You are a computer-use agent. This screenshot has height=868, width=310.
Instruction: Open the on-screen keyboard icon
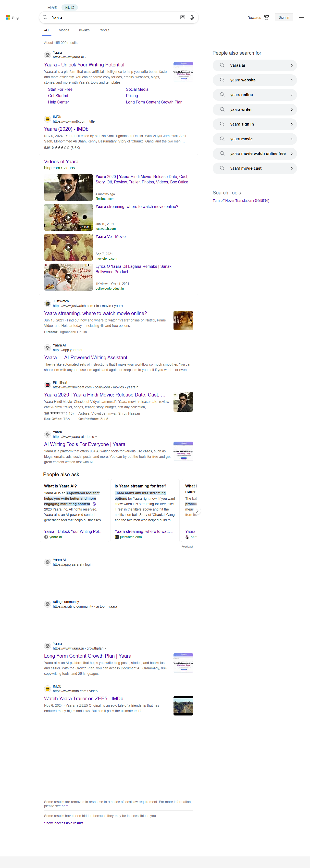point(182,17)
